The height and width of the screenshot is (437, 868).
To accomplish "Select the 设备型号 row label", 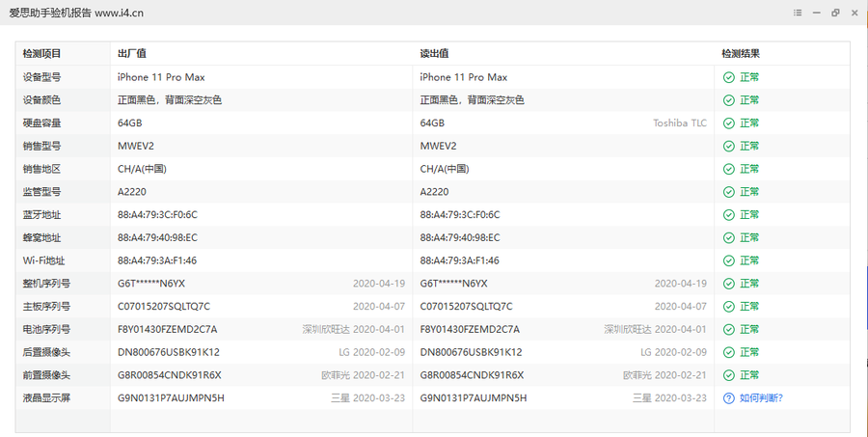I will [x=41, y=77].
